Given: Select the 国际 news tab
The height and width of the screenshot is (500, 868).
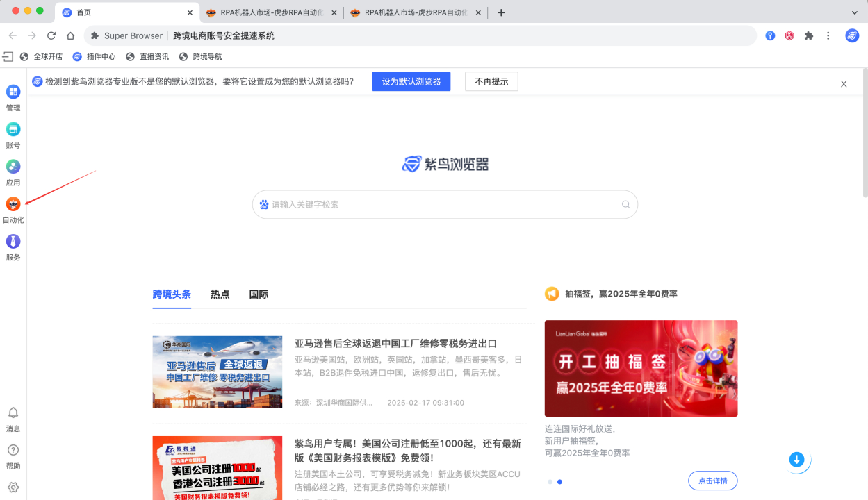Looking at the screenshot, I should [259, 294].
